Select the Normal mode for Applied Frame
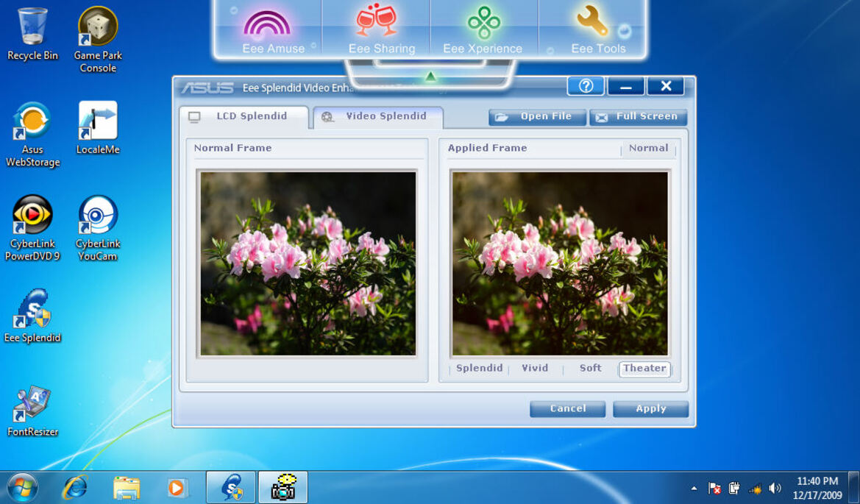 [x=648, y=148]
